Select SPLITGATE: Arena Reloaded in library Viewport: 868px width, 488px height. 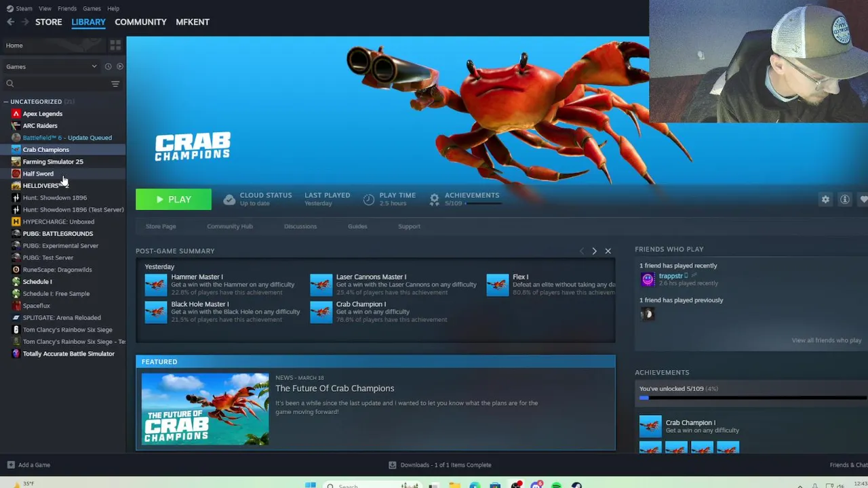62,318
